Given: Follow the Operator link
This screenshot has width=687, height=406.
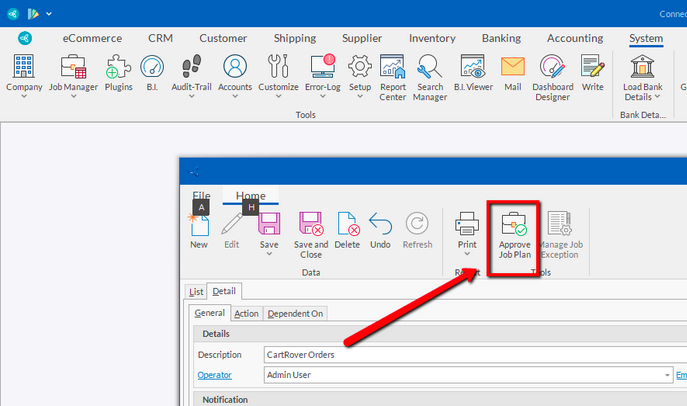Looking at the screenshot, I should point(214,375).
